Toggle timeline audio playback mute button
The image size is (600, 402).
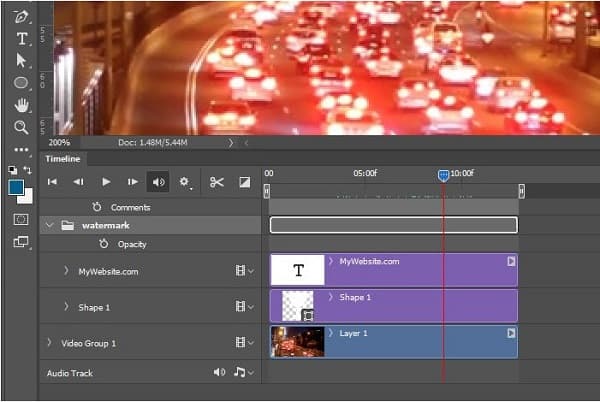(x=158, y=182)
